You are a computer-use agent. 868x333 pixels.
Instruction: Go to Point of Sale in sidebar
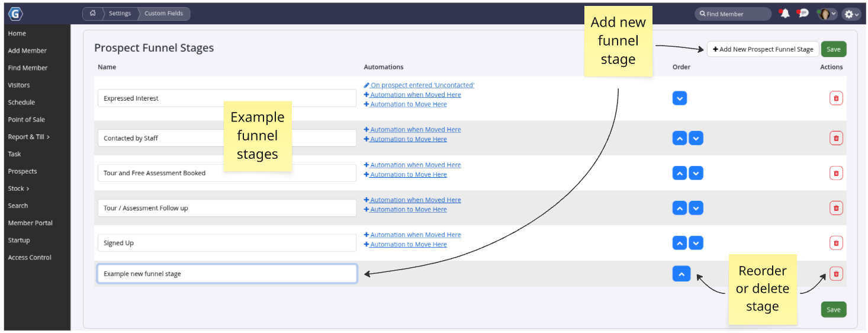(27, 120)
